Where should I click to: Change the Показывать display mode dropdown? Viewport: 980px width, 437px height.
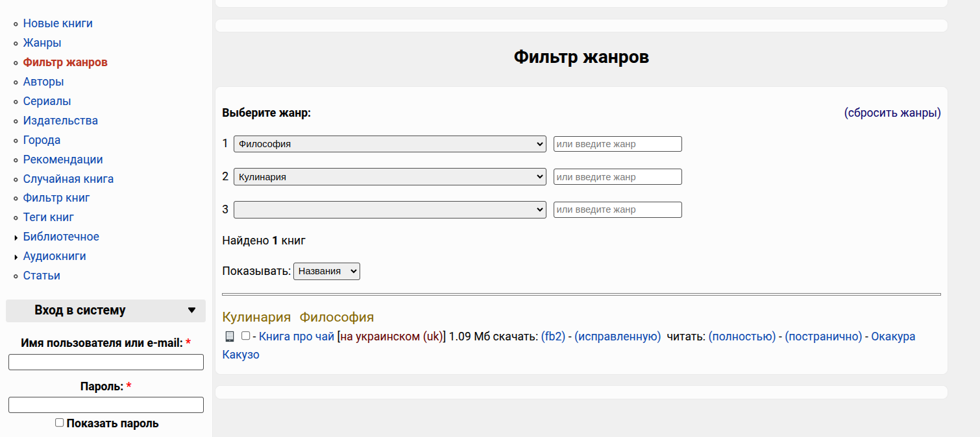[326, 271]
